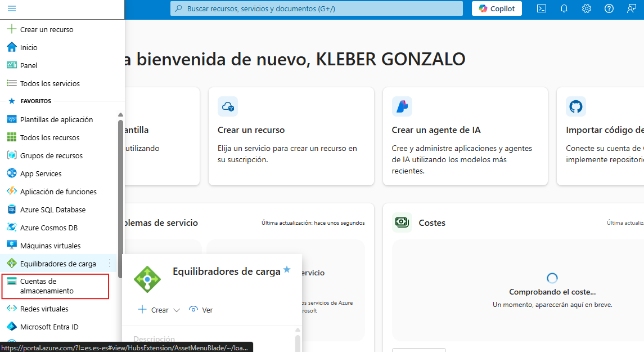Open Cloud Shell from the top bar
Image resolution: width=644 pixels, height=352 pixels.
point(542,8)
